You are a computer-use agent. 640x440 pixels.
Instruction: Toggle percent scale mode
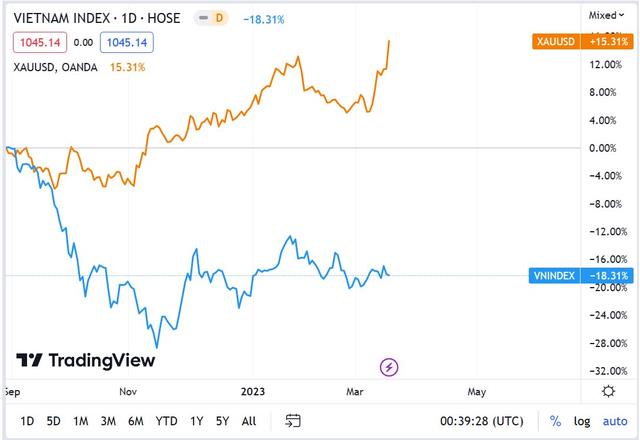click(555, 420)
